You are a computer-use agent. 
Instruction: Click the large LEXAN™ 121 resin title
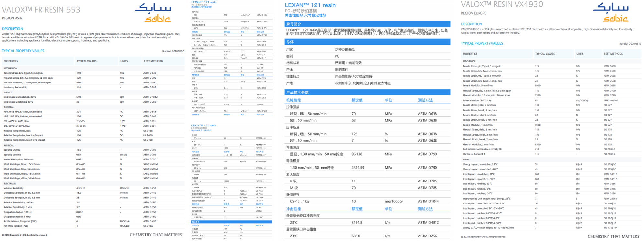pyautogui.click(x=310, y=5)
